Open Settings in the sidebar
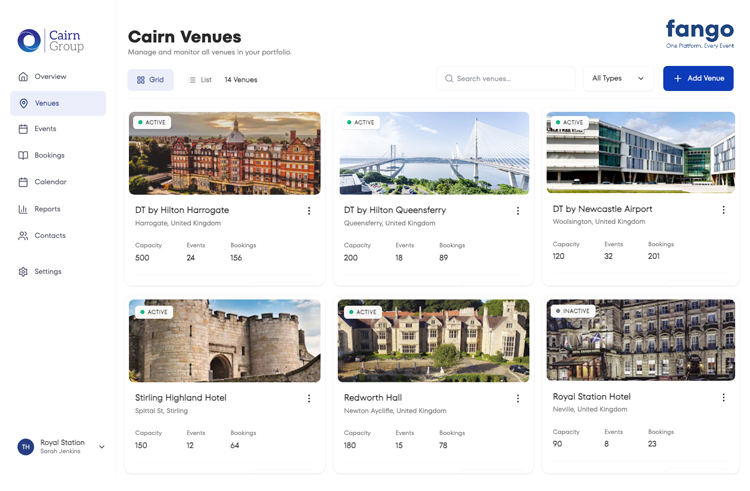Viewport: 750px width, 491px height. click(58, 272)
